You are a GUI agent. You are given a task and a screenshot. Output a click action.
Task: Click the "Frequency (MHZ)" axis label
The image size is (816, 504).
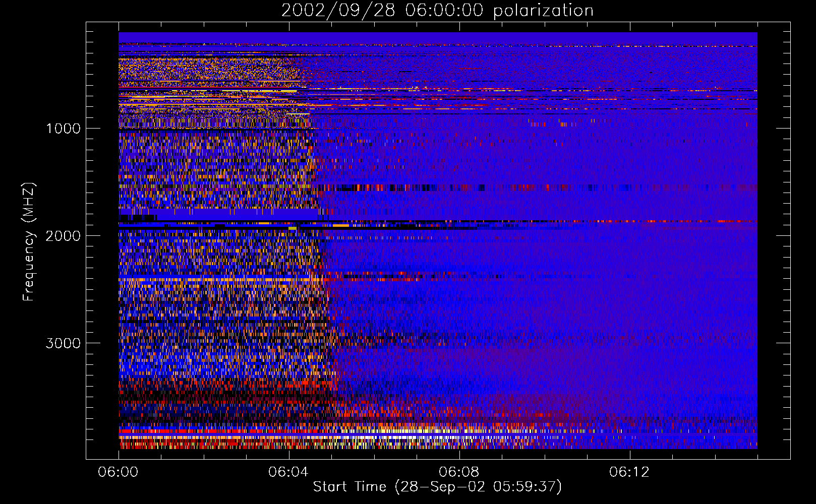(x=29, y=242)
